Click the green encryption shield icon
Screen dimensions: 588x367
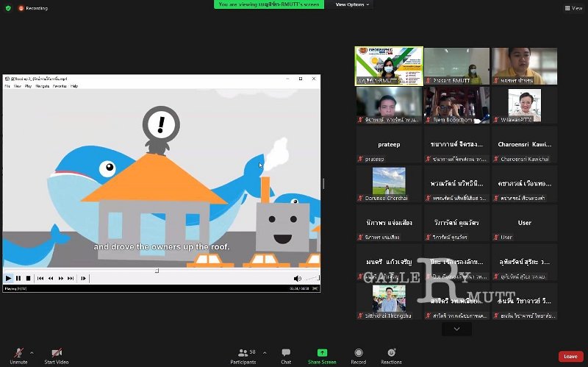(x=8, y=8)
